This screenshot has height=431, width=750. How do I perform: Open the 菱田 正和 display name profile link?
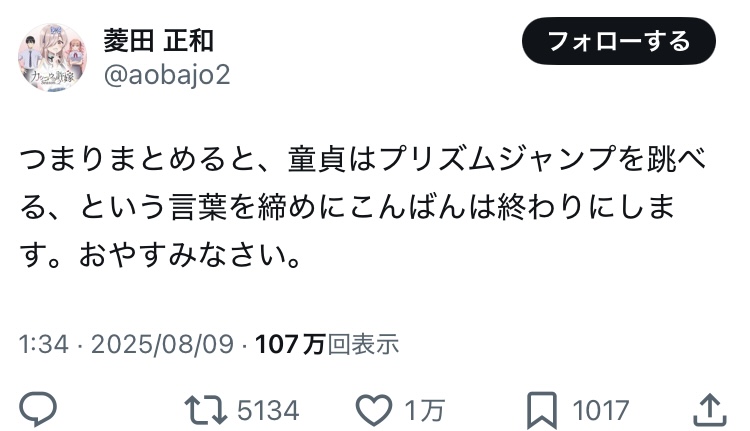(x=158, y=41)
